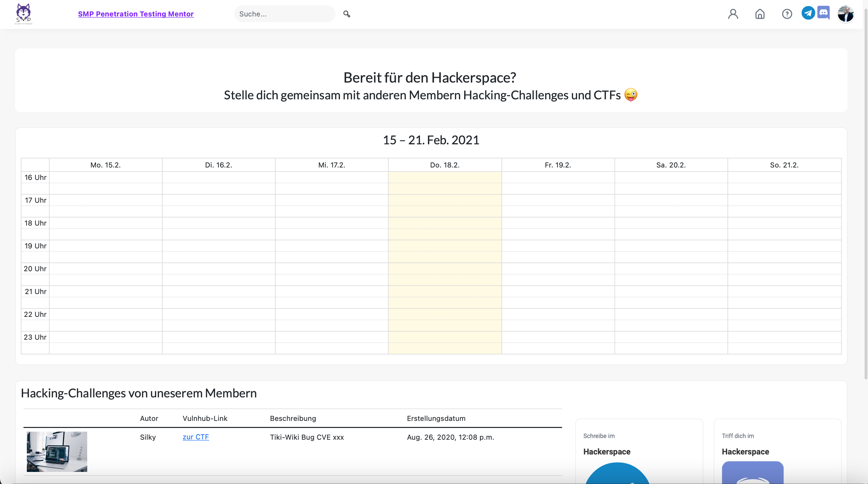The width and height of the screenshot is (868, 484).
Task: Select Thursday 18.2. 20 Uhr slot
Action: click(445, 269)
